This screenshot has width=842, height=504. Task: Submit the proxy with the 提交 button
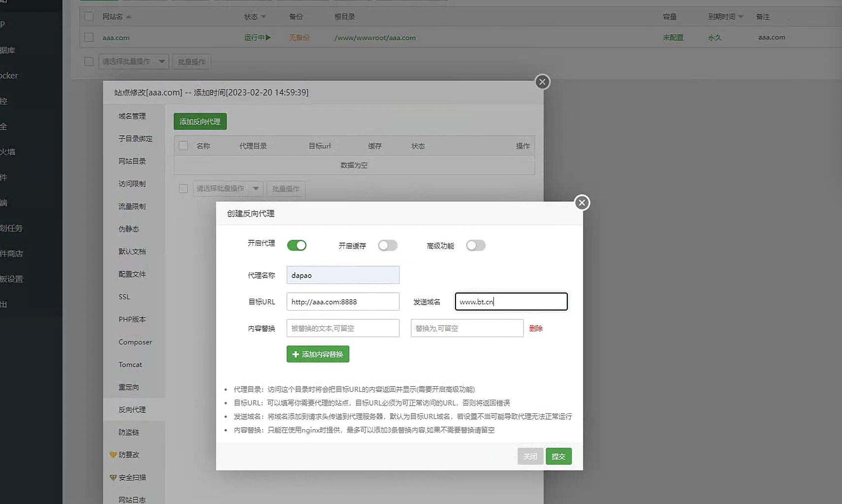(x=558, y=456)
